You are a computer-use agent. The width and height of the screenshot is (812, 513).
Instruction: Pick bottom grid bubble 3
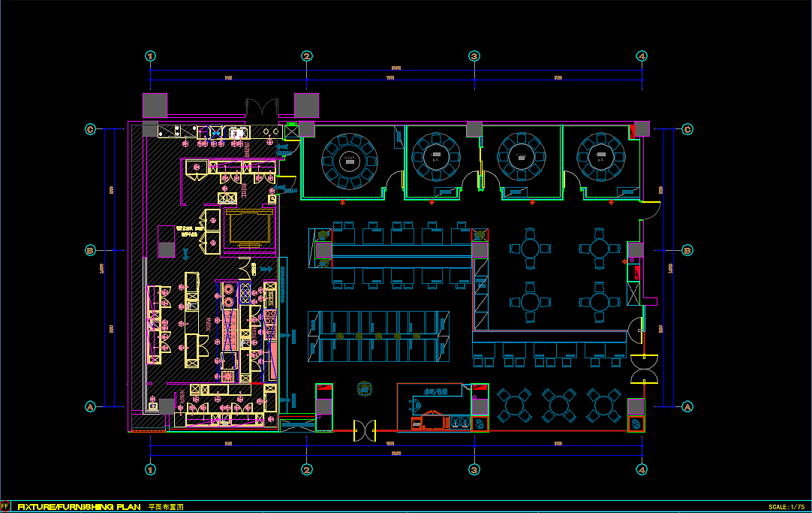click(x=474, y=469)
